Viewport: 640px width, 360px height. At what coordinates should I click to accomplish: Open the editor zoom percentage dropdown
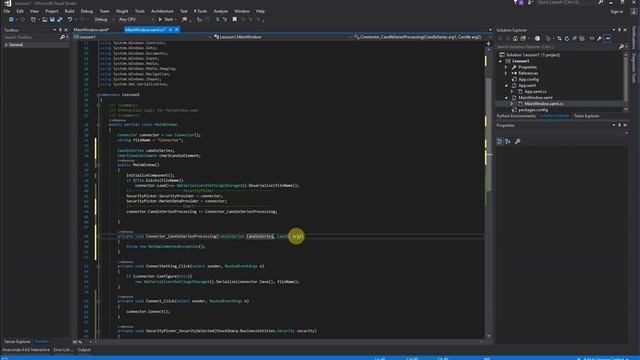click(x=90, y=342)
